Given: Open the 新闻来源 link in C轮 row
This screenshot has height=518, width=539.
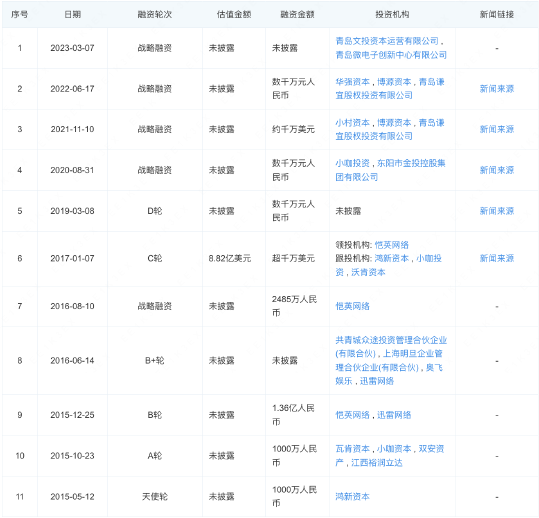Looking at the screenshot, I should [x=497, y=258].
